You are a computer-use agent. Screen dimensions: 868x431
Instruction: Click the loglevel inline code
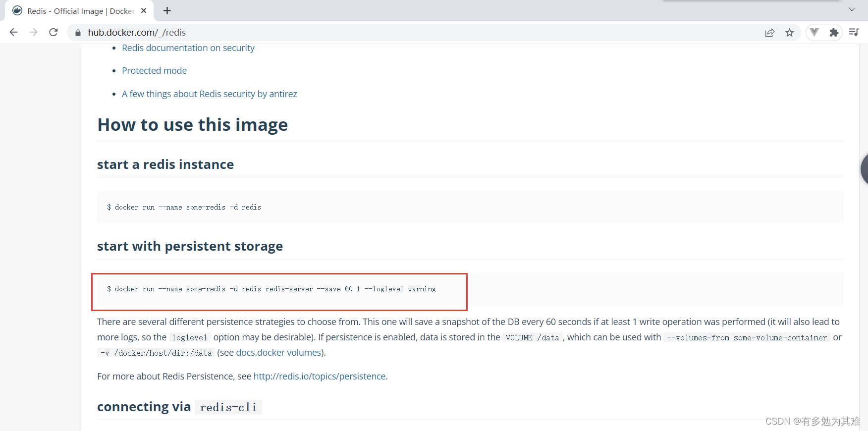coord(190,338)
